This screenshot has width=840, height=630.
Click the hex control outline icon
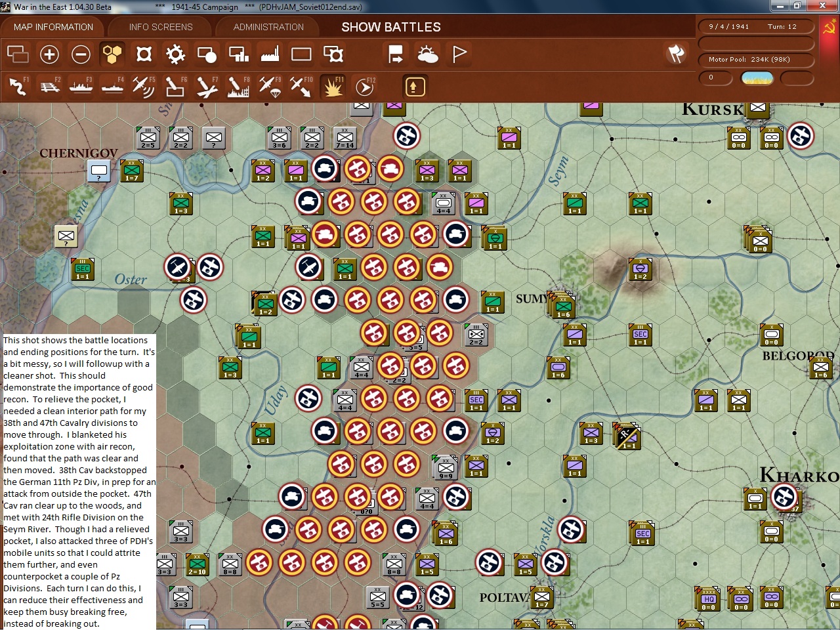pos(144,54)
